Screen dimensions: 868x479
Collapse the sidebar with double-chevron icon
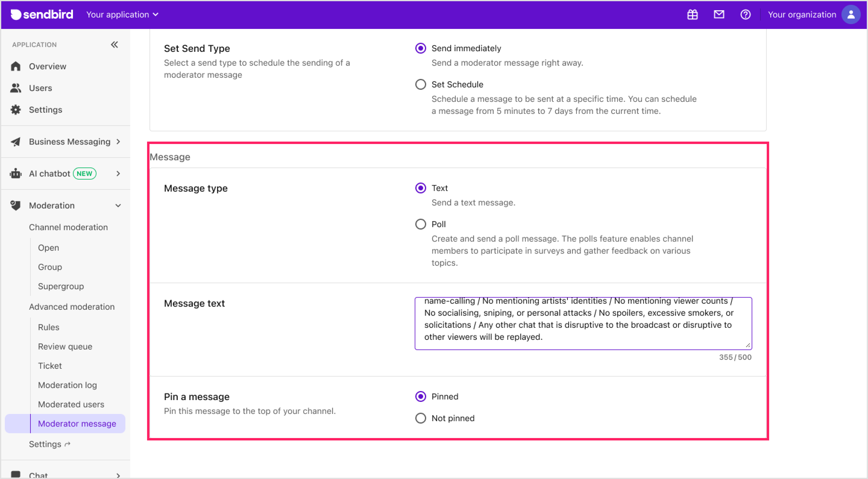coord(114,44)
